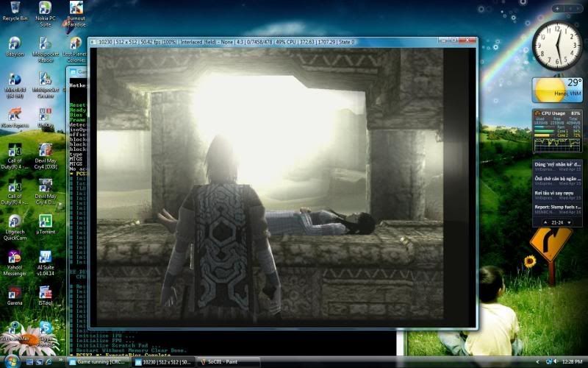Image resolution: width=588 pixels, height=368 pixels.
Task: Launch µTorrent from the desktop
Action: (x=46, y=224)
